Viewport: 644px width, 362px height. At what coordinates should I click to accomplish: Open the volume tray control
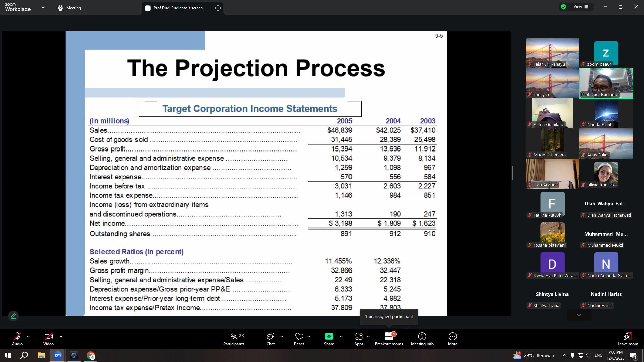coord(589,355)
